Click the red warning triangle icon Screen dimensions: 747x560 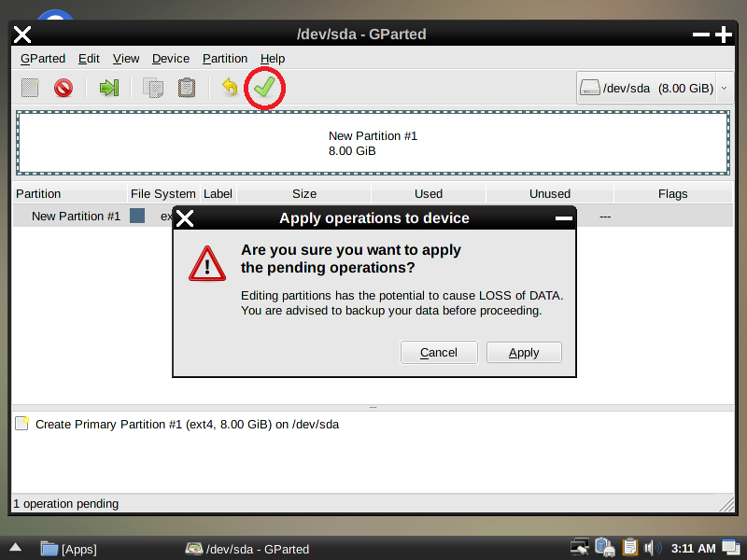click(207, 264)
